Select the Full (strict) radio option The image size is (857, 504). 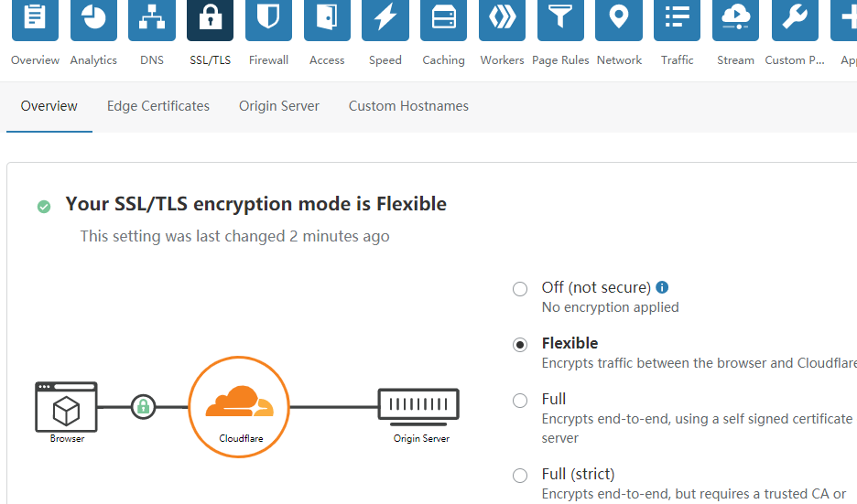pyautogui.click(x=520, y=475)
